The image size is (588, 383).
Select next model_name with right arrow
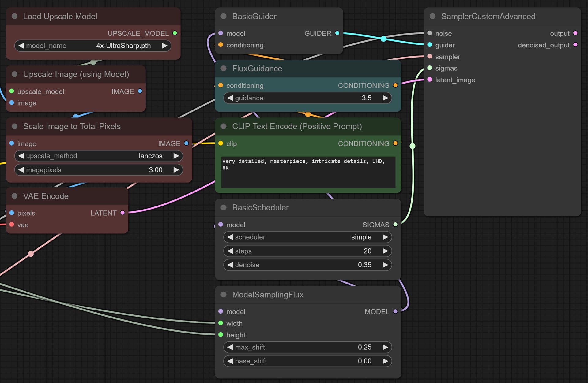[164, 46]
